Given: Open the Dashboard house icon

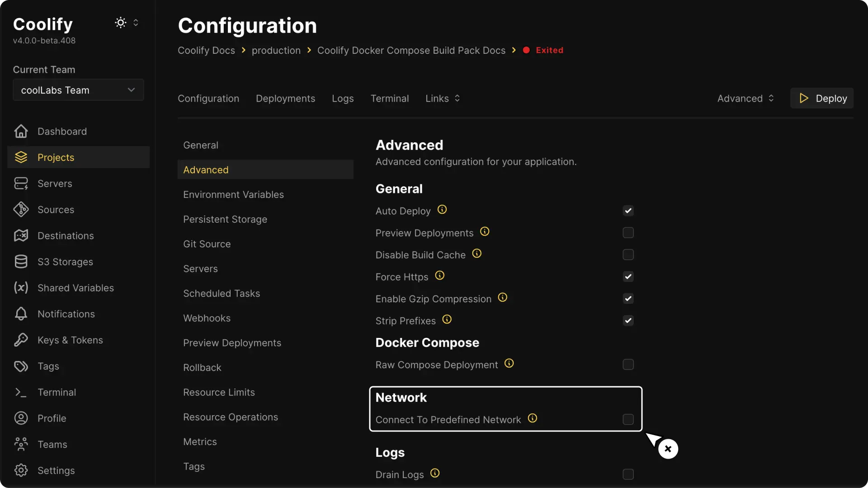Looking at the screenshot, I should (x=21, y=131).
